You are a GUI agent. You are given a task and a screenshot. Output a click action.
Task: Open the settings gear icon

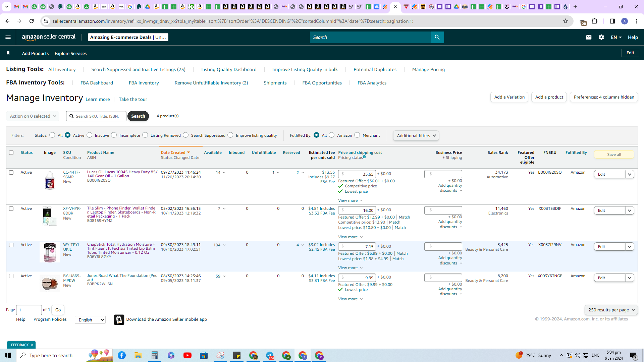tap(601, 37)
